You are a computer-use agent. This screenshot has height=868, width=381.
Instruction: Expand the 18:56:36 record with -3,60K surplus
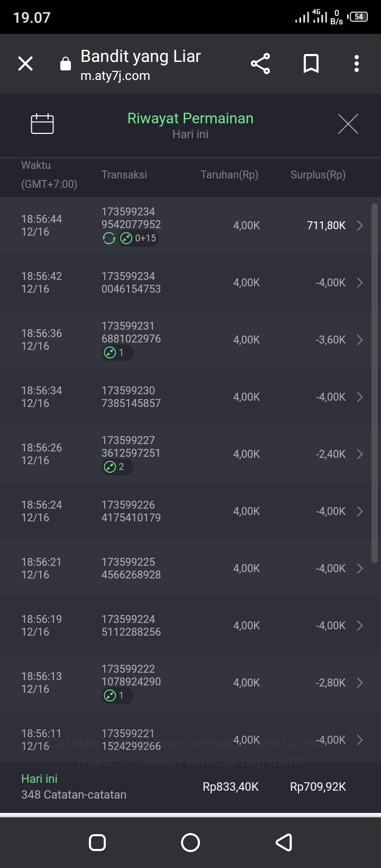click(x=360, y=340)
